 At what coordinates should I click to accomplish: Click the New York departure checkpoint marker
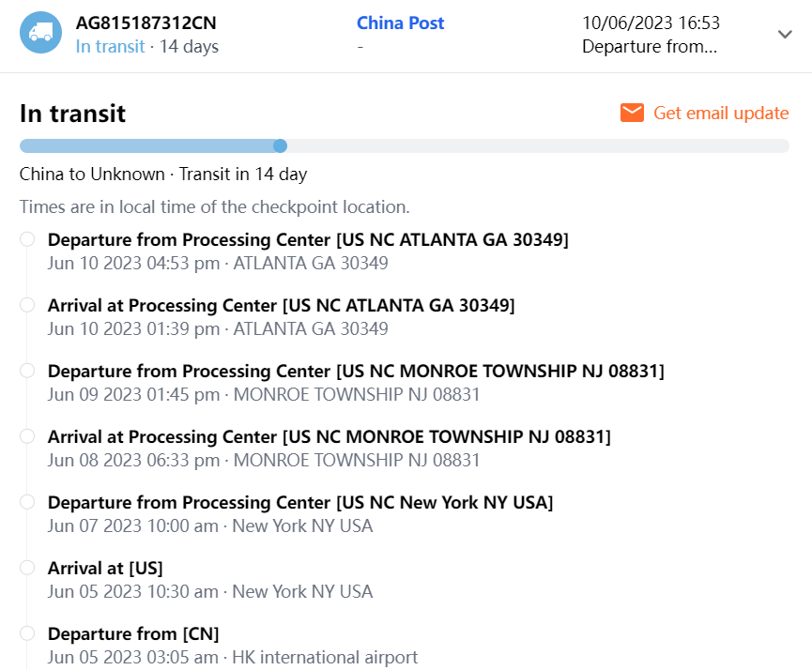(x=27, y=502)
